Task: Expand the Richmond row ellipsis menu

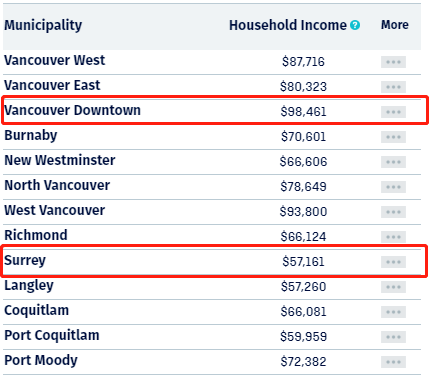Action: 393,237
